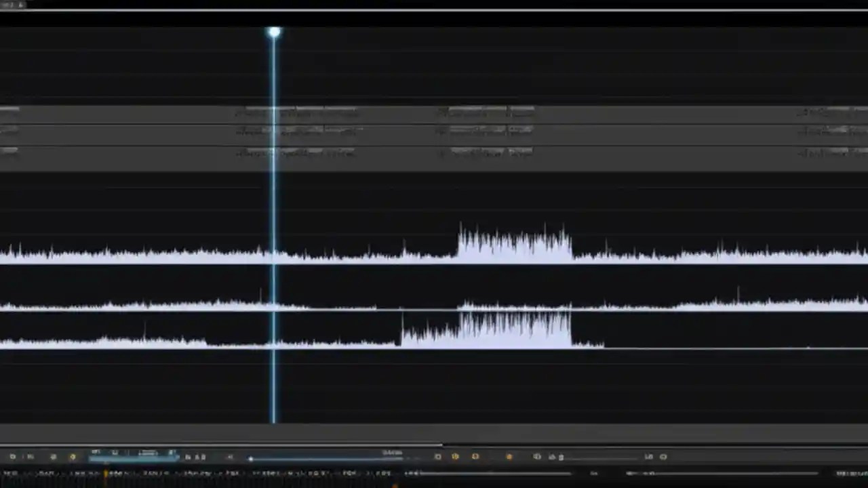The image size is (868, 488).
Task: Click the rightmost clip segment near the track edge
Action: tap(831, 113)
